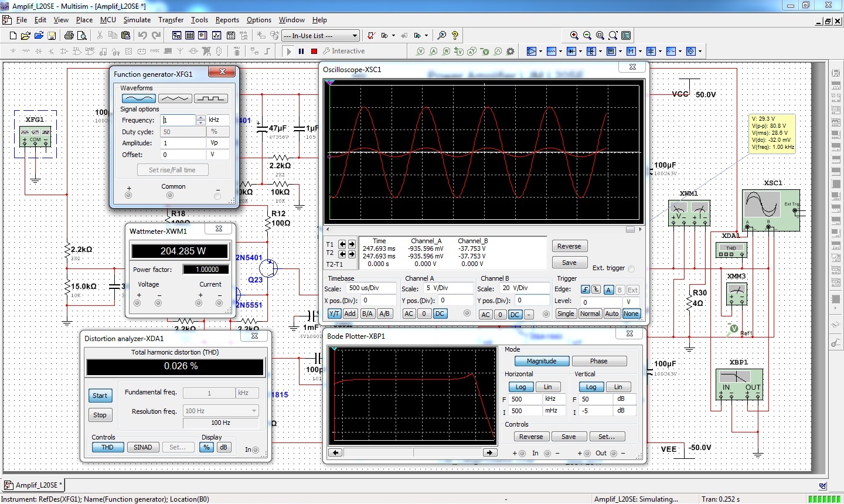Set oscilloscope Channel A to AC coupling
The image size is (844, 504).
click(409, 314)
